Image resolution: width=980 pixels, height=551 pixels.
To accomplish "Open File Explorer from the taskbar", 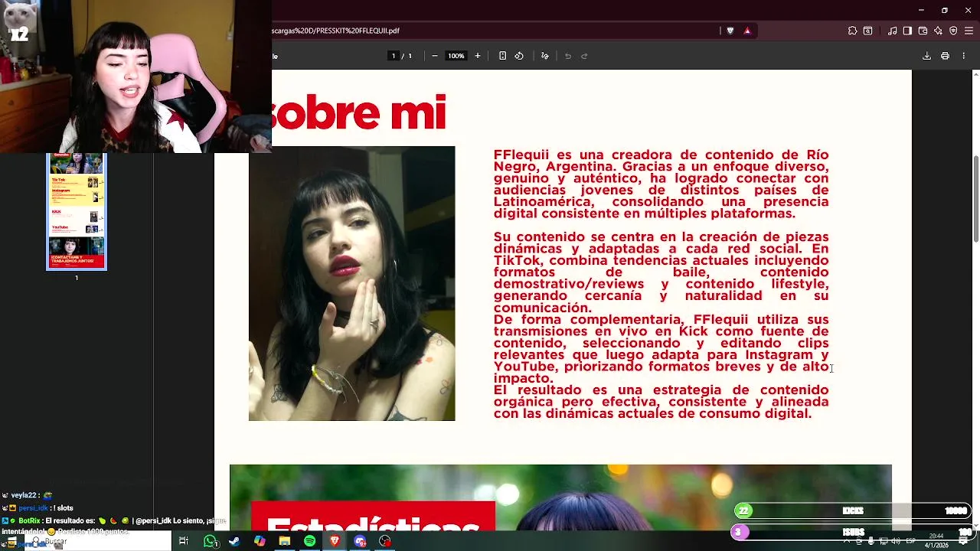I will click(285, 541).
